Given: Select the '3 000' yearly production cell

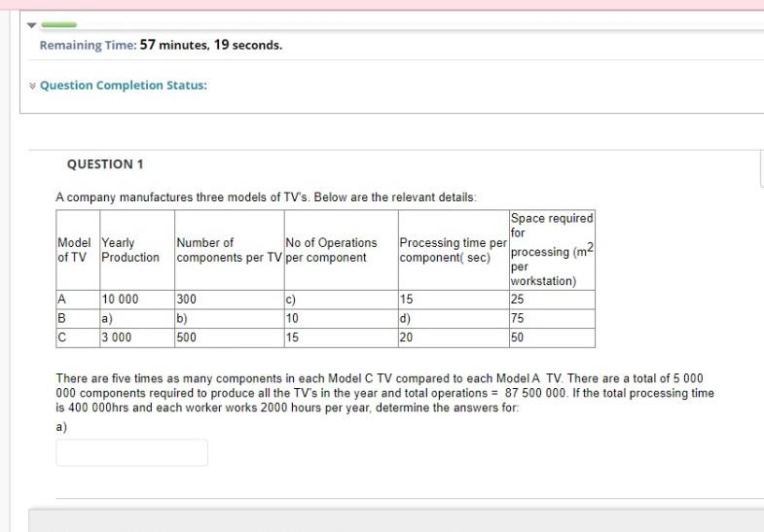Looking at the screenshot, I should (x=137, y=337).
